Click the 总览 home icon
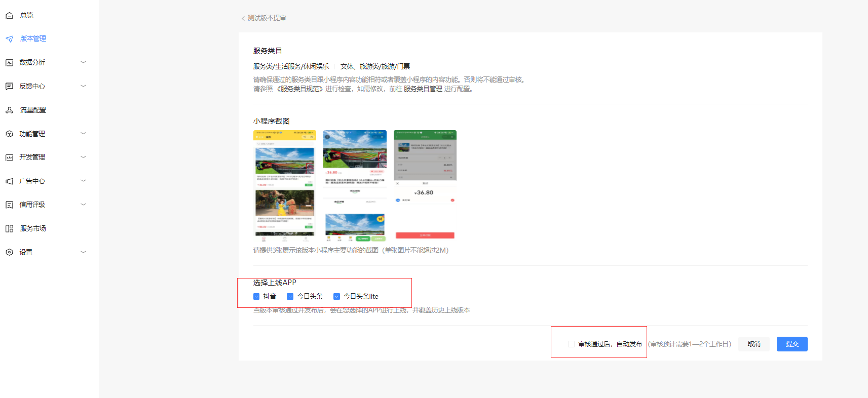The width and height of the screenshot is (868, 398). click(9, 16)
